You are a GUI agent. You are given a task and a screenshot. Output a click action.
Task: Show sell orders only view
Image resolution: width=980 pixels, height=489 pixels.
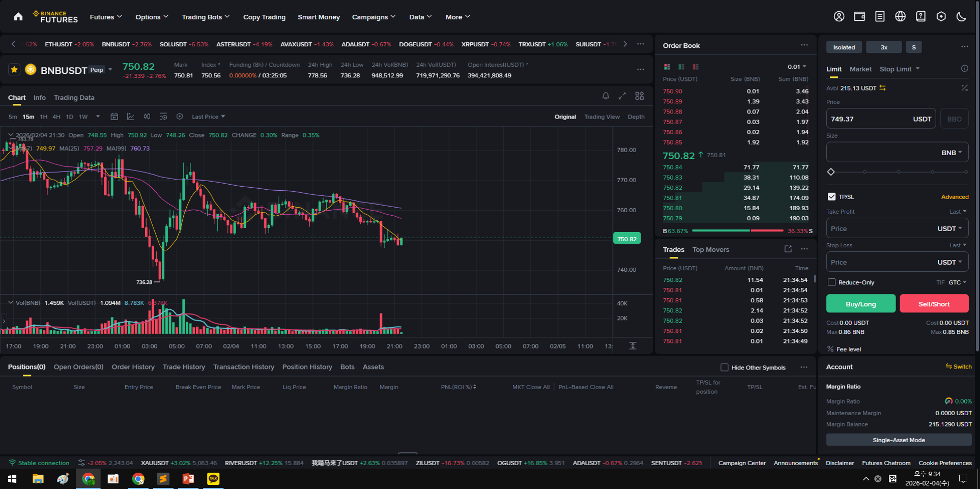point(696,67)
